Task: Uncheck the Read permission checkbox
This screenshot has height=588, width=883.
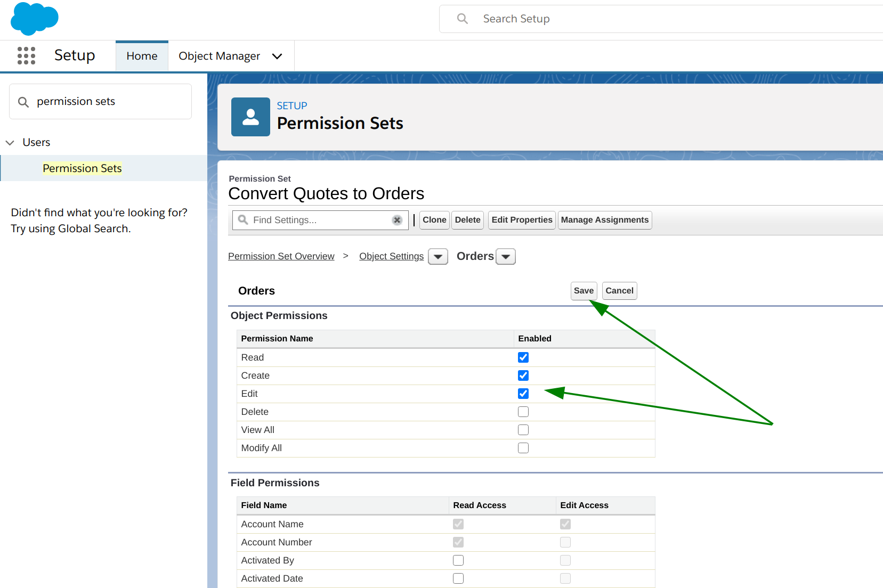Action: 523,357
